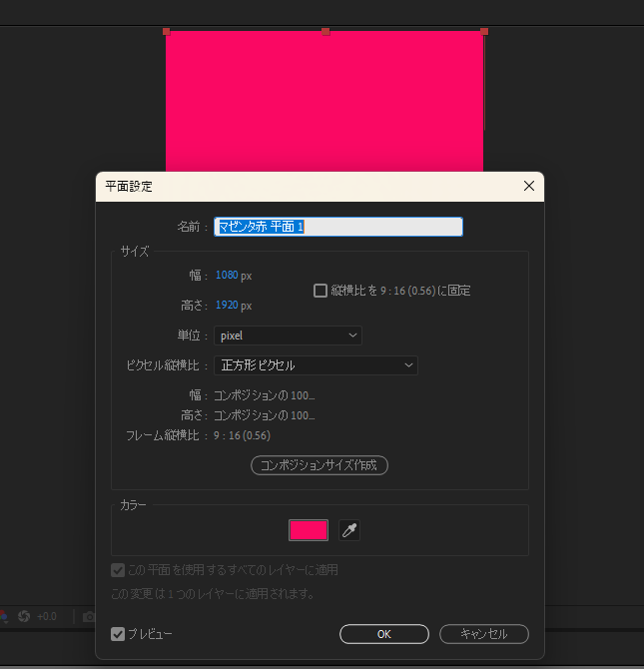Toggle この平面を使用するすべてのレイヤーに適用 checkbox
Viewport: 644px width, 669px height.
(118, 570)
